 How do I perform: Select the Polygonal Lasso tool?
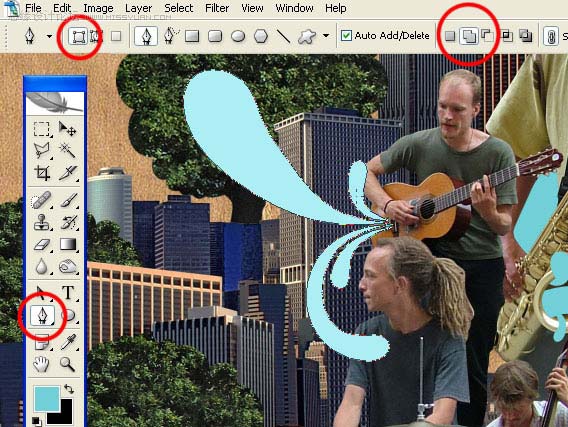(42, 150)
